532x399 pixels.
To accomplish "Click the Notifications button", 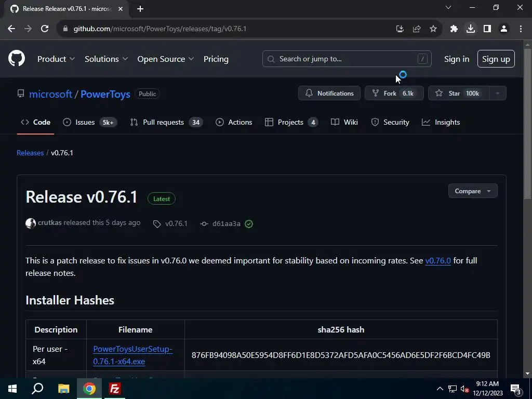I will 329,94.
